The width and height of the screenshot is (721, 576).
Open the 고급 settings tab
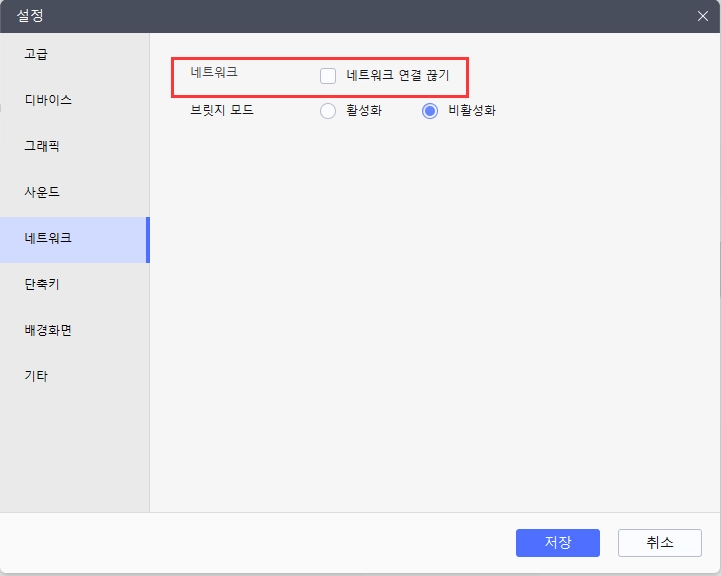click(74, 54)
